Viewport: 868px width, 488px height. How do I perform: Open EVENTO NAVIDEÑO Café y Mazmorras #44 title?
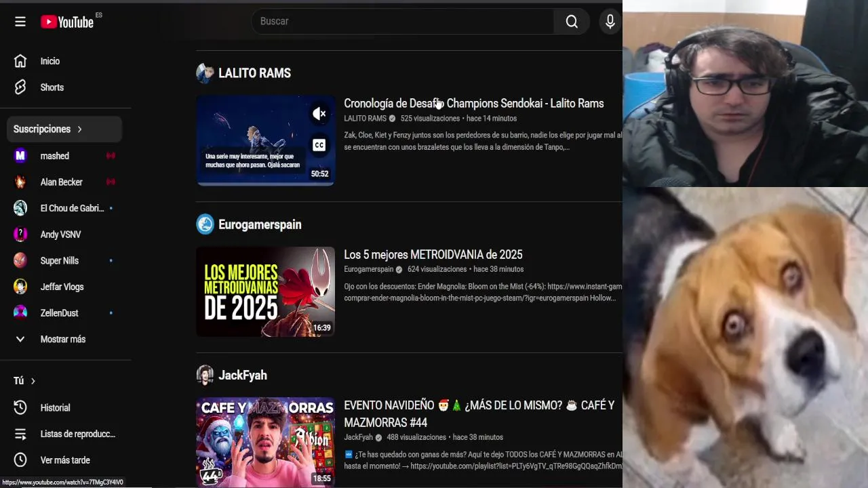pyautogui.click(x=479, y=413)
